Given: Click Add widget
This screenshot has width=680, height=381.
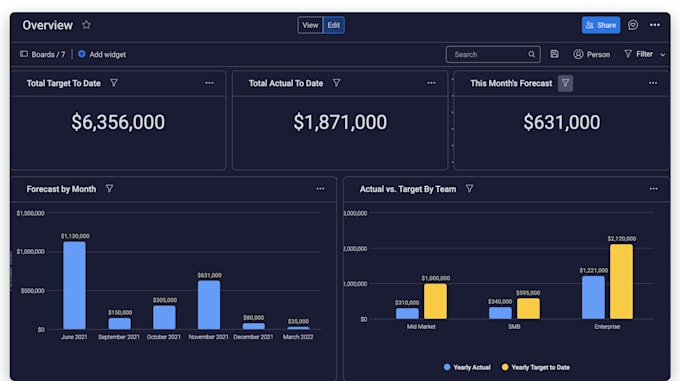Looking at the screenshot, I should point(102,54).
